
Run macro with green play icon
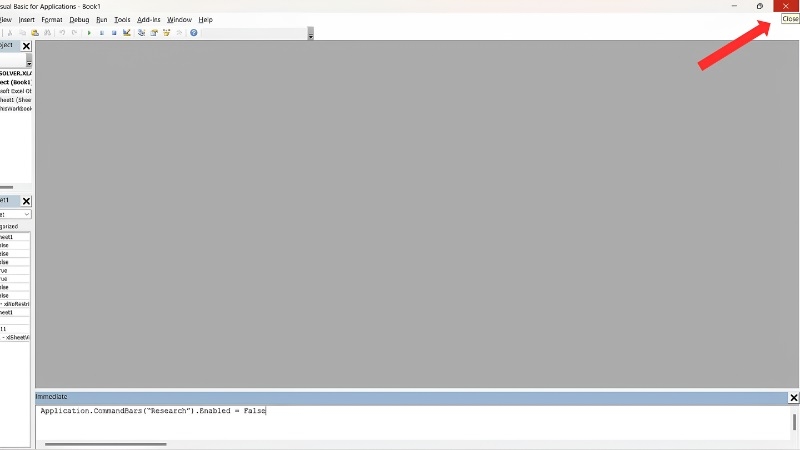point(89,33)
